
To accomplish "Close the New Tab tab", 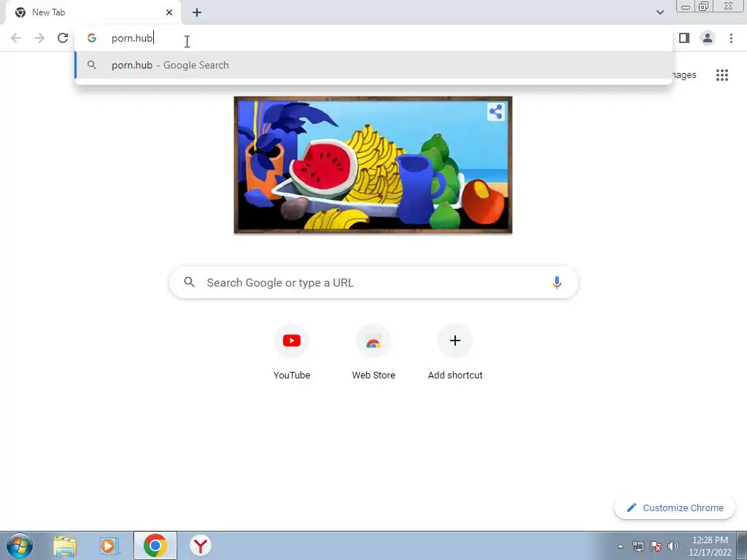I will (169, 12).
